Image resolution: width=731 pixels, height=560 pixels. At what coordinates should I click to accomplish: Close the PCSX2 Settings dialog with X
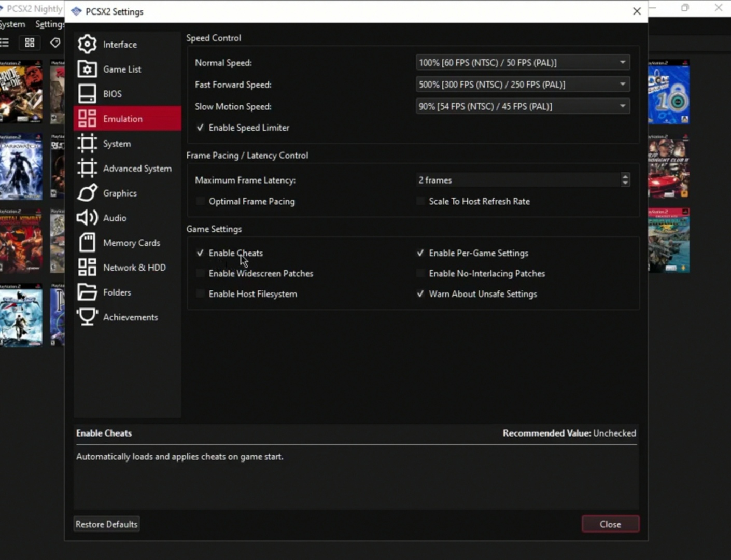(x=637, y=11)
